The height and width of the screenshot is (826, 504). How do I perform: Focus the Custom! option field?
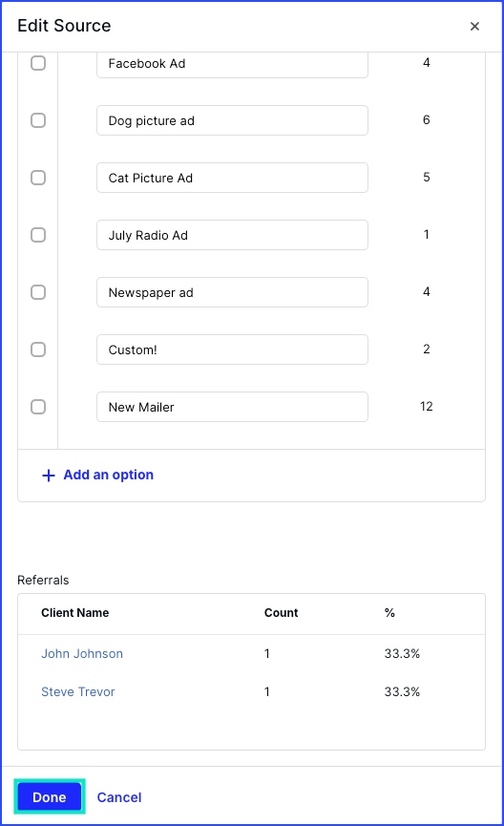[x=232, y=349]
